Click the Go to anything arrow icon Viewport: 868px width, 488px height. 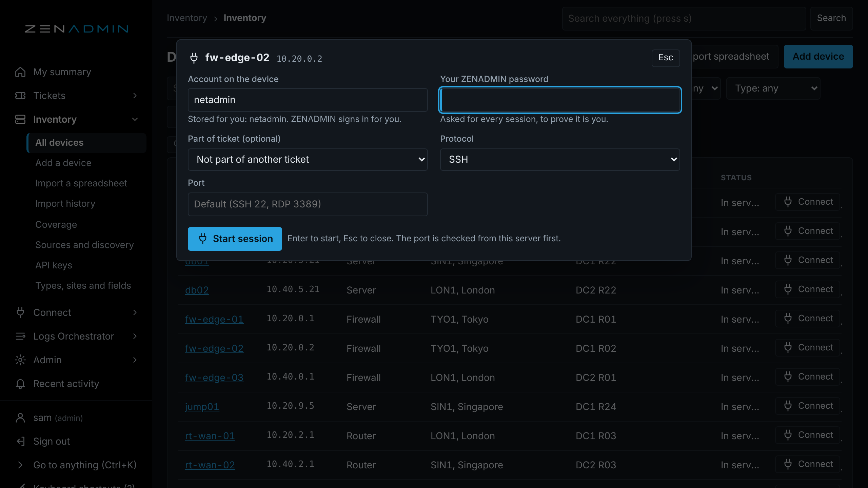click(x=20, y=465)
